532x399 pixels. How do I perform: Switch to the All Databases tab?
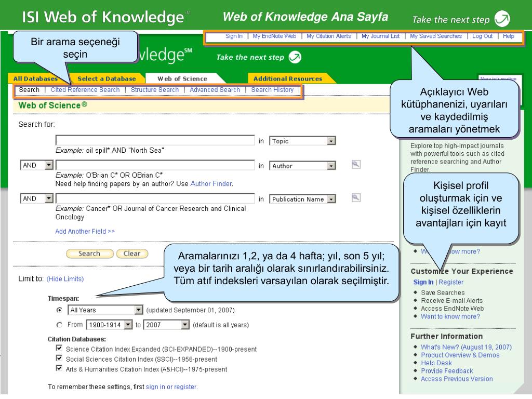click(x=35, y=79)
